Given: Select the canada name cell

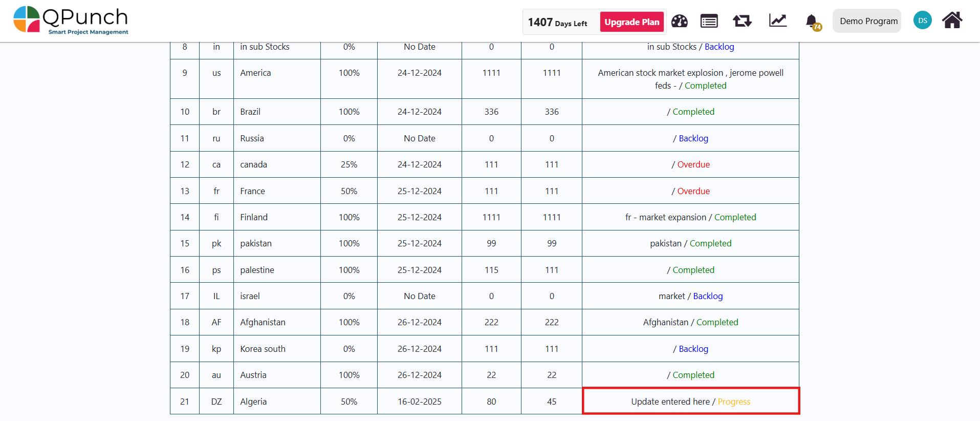Looking at the screenshot, I should coord(277,164).
